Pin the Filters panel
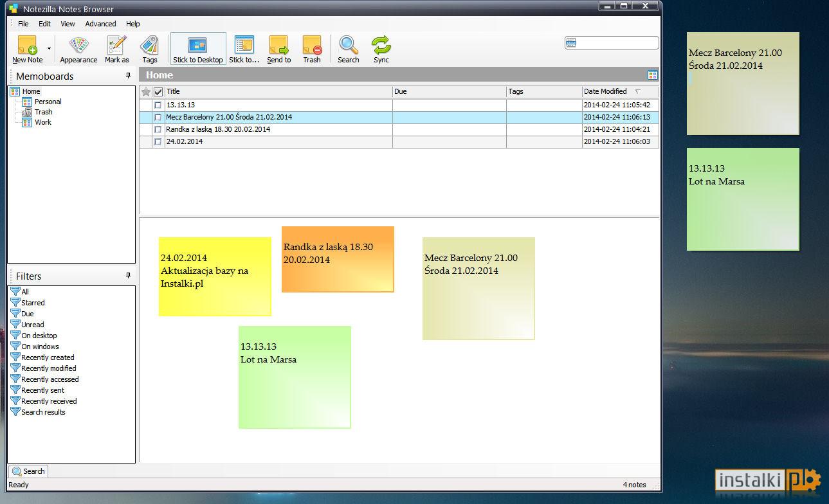The height and width of the screenshot is (504, 829). pos(128,276)
